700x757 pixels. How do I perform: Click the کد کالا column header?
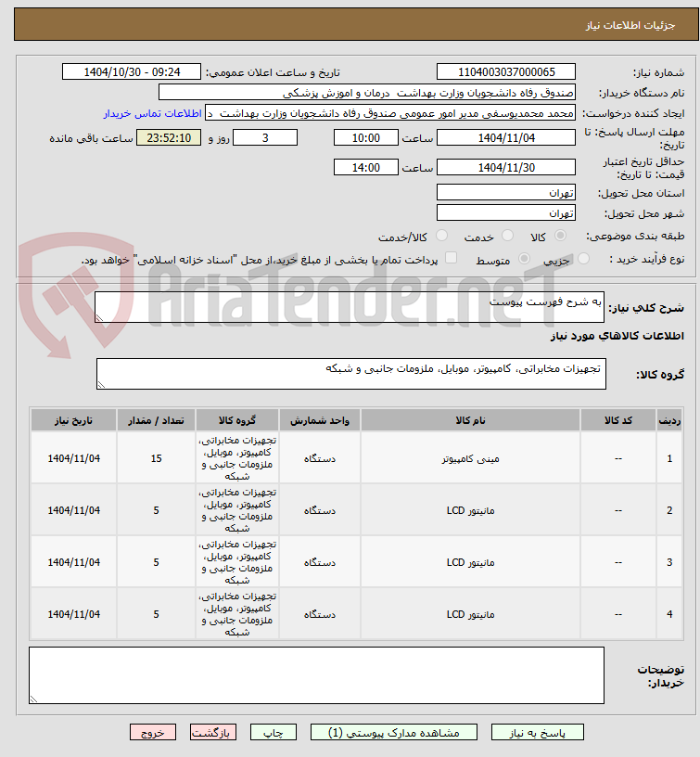[618, 420]
